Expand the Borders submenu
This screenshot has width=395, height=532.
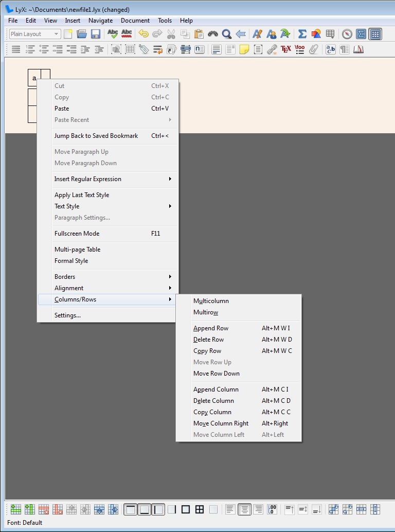107,276
